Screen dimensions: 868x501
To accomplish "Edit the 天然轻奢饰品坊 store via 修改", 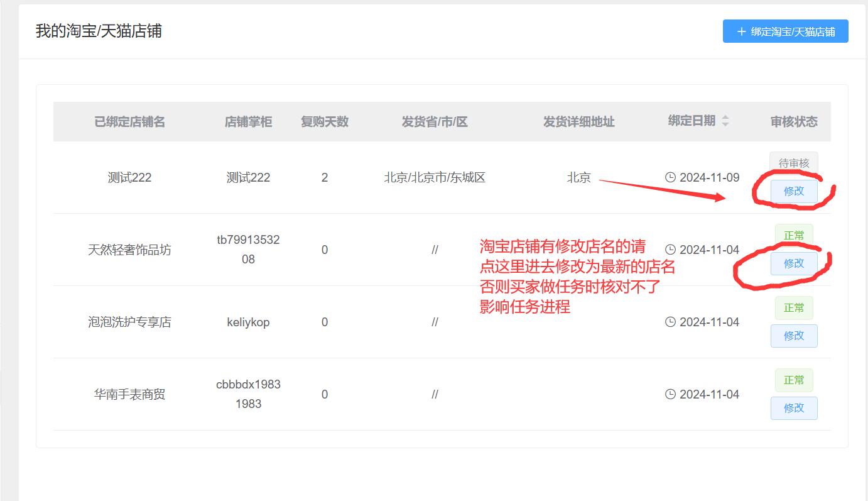I will [794, 263].
